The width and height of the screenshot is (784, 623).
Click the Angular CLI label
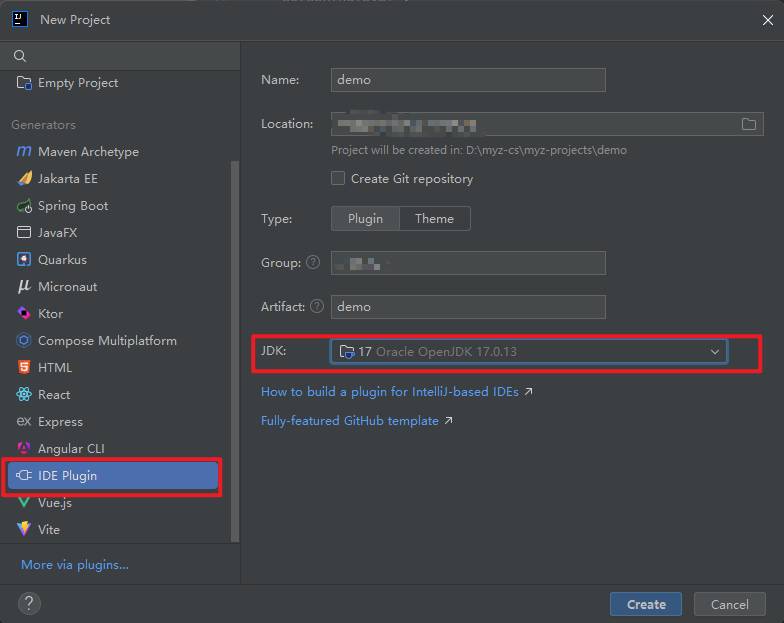72,448
